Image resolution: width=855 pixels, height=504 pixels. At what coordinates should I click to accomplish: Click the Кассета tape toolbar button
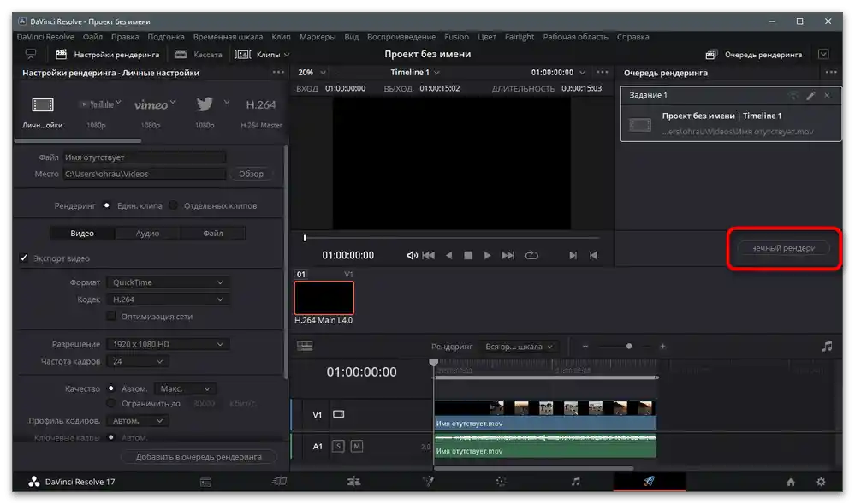[x=199, y=55]
